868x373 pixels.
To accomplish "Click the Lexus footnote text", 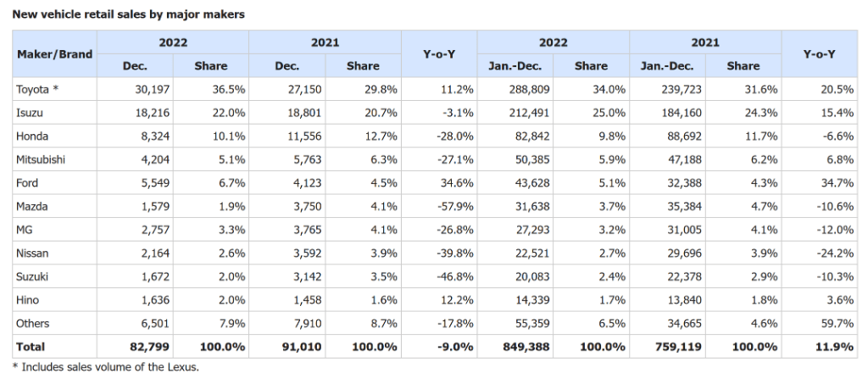I will point(105,366).
